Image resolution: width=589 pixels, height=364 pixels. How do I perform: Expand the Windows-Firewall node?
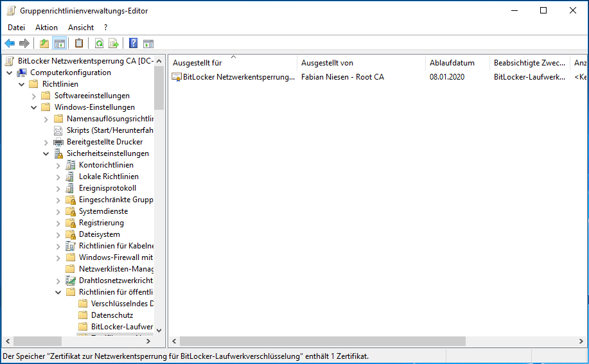click(x=58, y=258)
